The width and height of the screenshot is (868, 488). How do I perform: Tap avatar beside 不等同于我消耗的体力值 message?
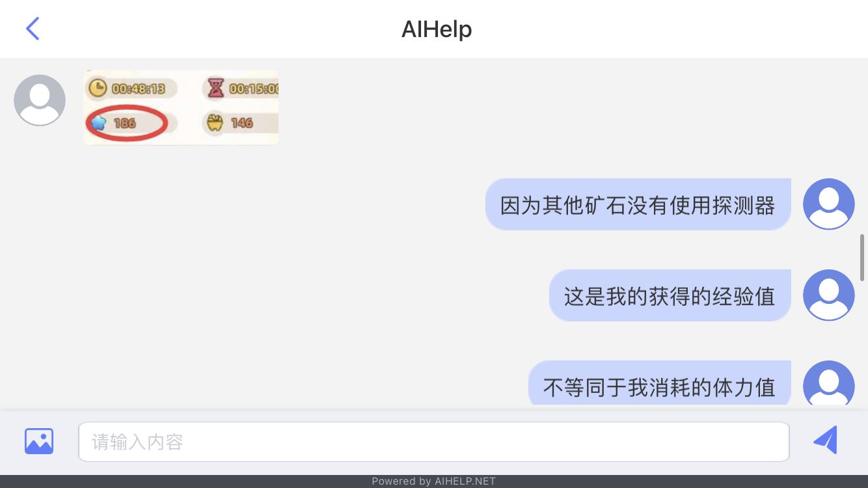(829, 384)
